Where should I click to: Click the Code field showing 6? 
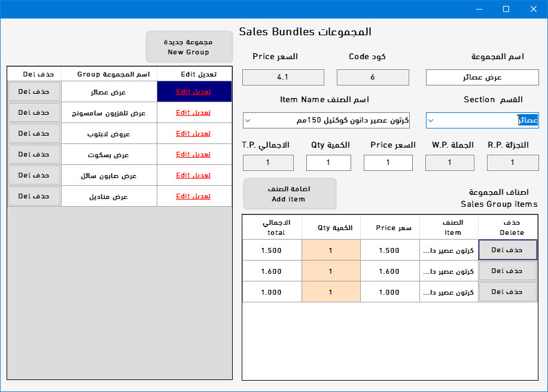click(373, 77)
